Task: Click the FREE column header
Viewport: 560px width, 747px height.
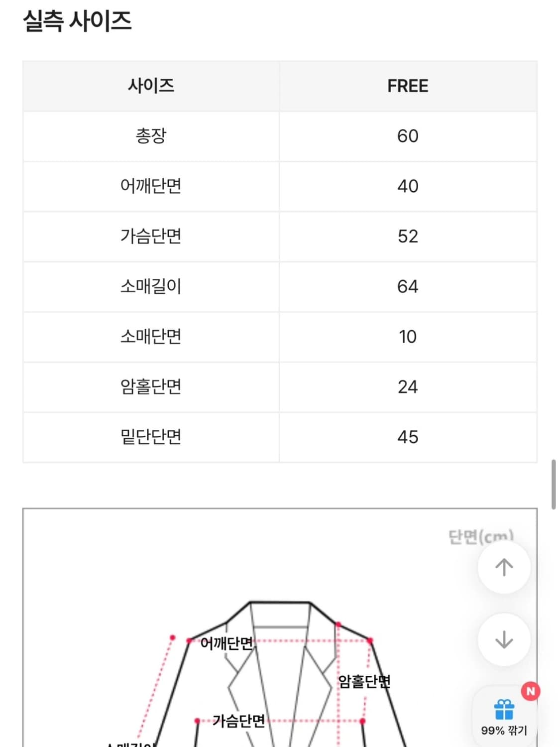Action: click(x=408, y=86)
